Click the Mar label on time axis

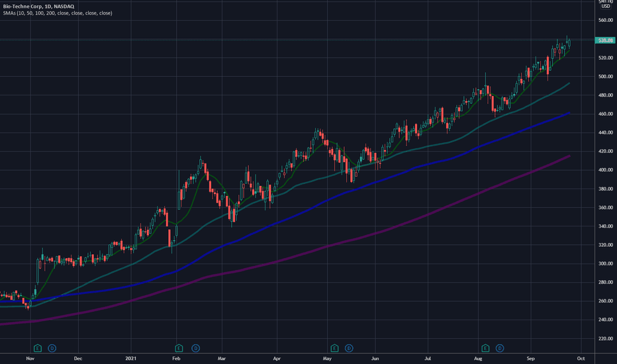pyautogui.click(x=222, y=359)
